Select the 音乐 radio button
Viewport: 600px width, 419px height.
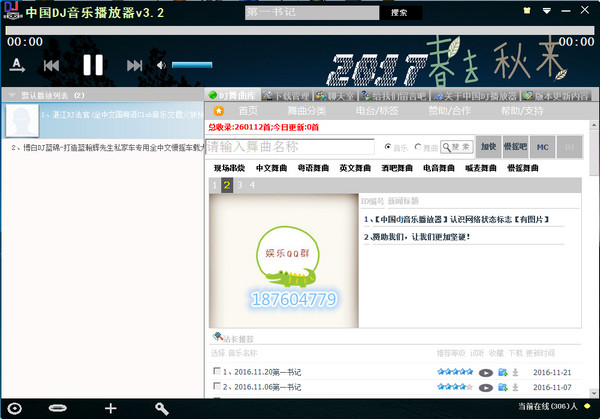point(389,146)
